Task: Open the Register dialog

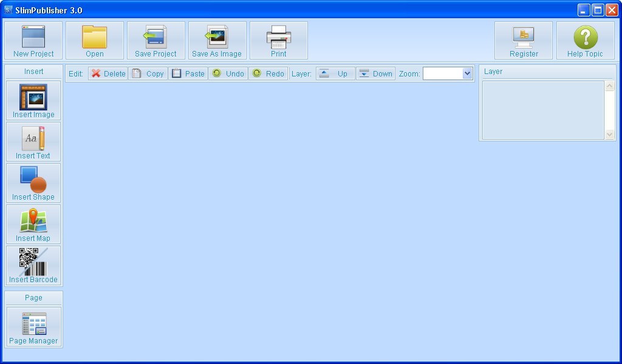Action: point(524,41)
